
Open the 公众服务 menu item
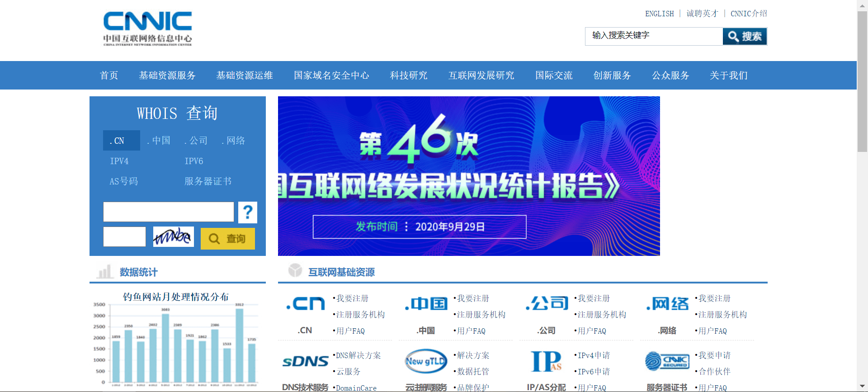[x=670, y=76]
